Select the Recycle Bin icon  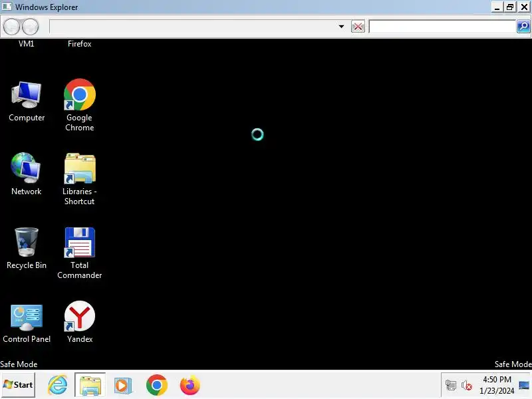pos(27,248)
